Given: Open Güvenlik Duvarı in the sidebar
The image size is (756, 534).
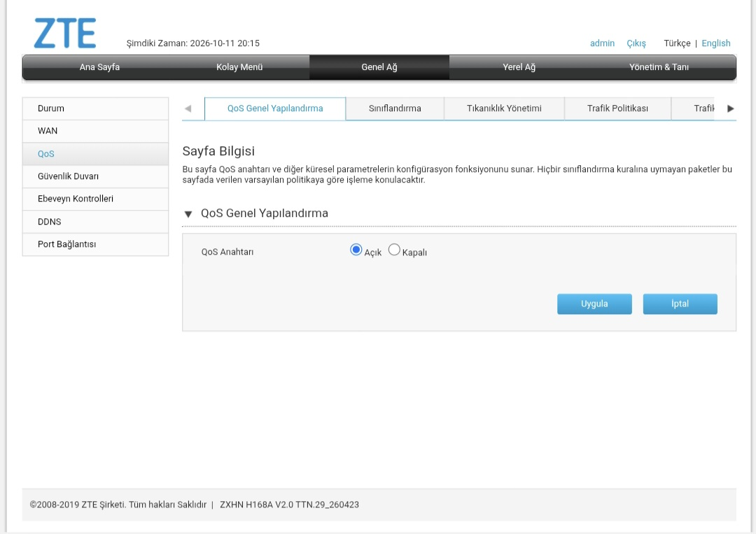Looking at the screenshot, I should coord(95,176).
